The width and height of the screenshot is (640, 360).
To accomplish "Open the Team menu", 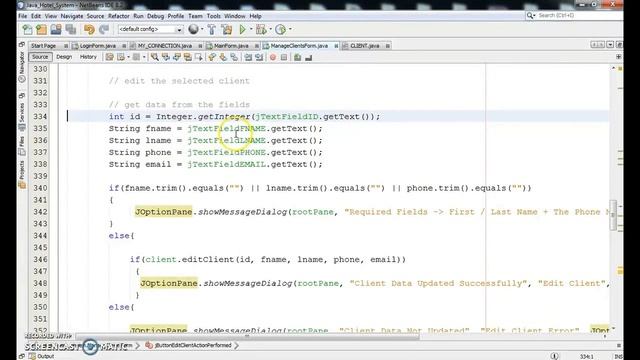I will [x=195, y=16].
